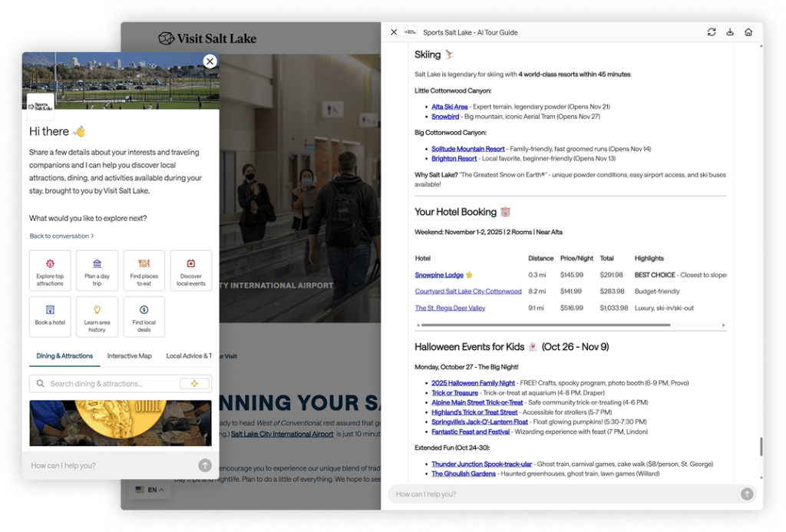Screen dimensions: 786x532
Task: Select the Explore top attractions tile
Action: 50,271
